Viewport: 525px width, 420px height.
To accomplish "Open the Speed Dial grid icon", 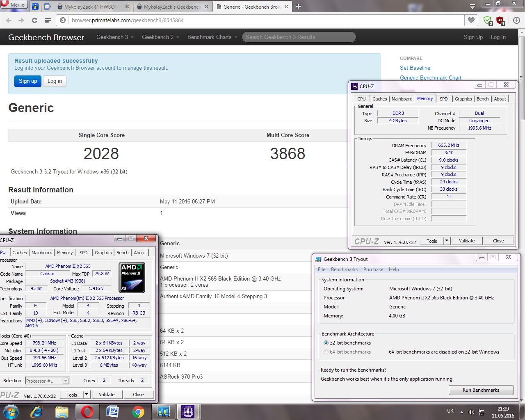I will (48, 20).
